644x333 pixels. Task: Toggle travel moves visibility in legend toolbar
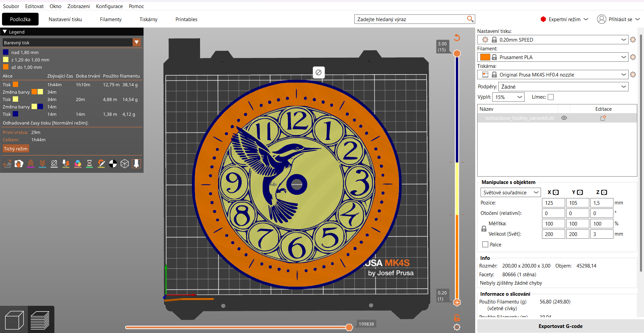7,164
